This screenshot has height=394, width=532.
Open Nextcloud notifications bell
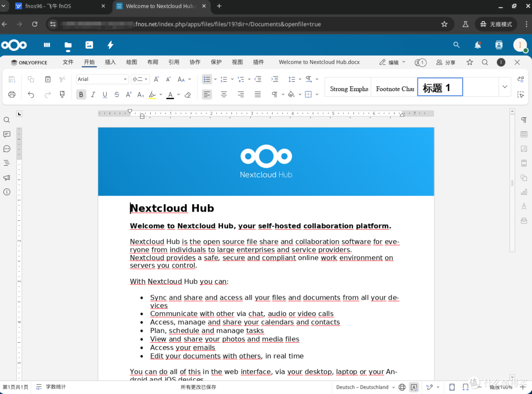pyautogui.click(x=478, y=45)
